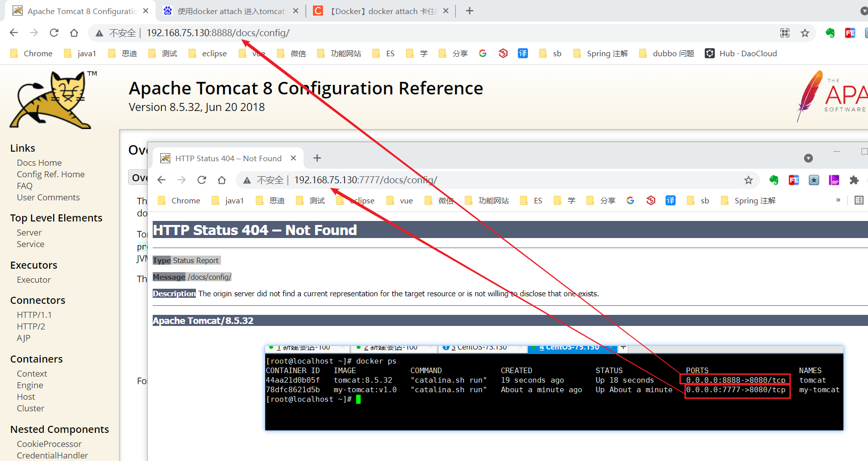Open the AJP connector link
The height and width of the screenshot is (461, 868).
coord(24,338)
